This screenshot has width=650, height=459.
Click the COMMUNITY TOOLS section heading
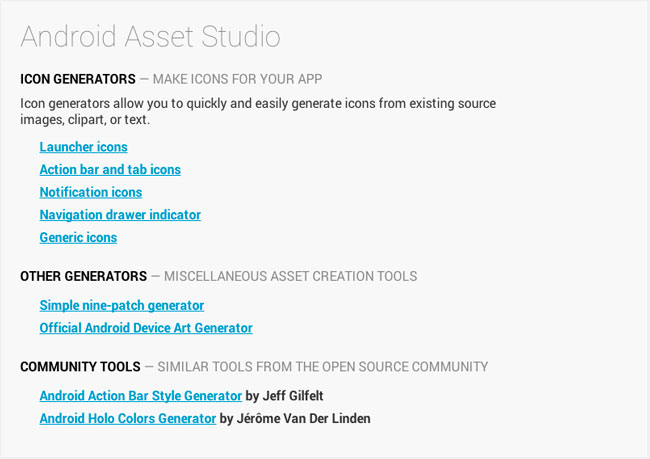80,367
